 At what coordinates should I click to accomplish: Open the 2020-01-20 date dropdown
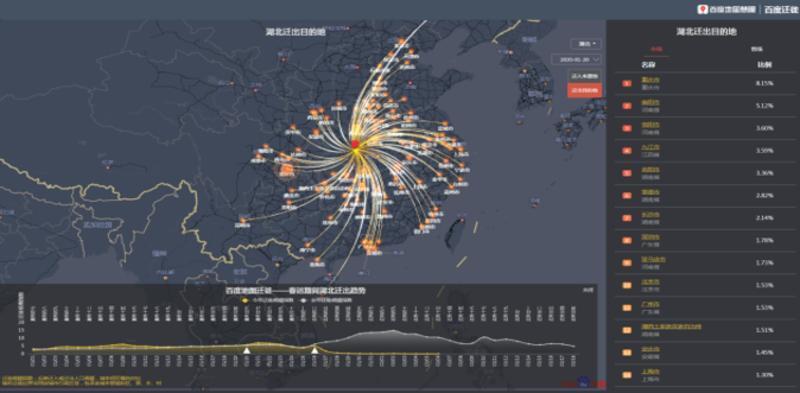[577, 59]
